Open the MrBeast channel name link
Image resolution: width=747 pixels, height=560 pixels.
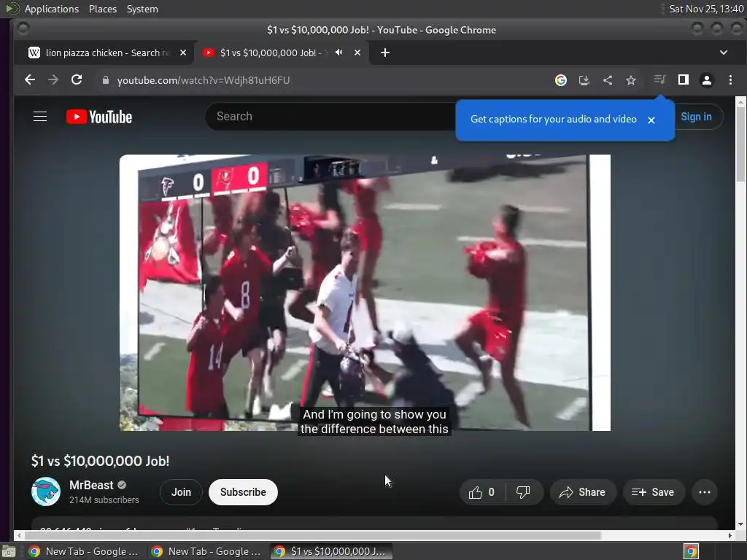pos(91,485)
